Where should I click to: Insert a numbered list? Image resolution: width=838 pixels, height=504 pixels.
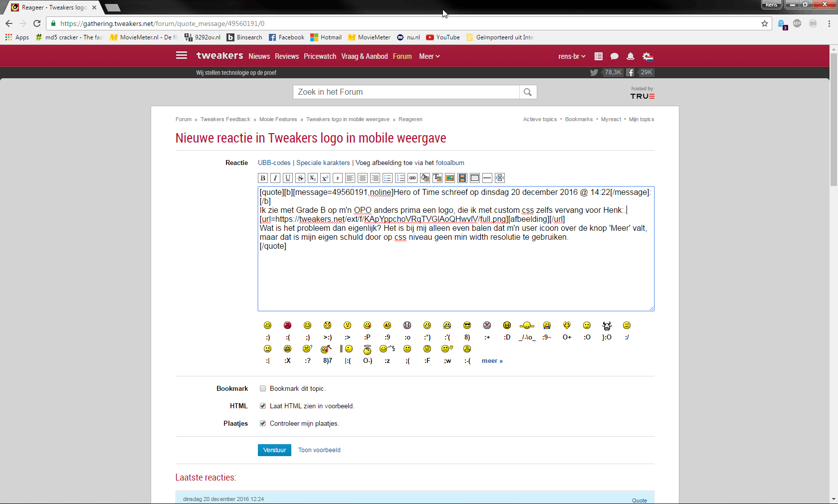(400, 178)
